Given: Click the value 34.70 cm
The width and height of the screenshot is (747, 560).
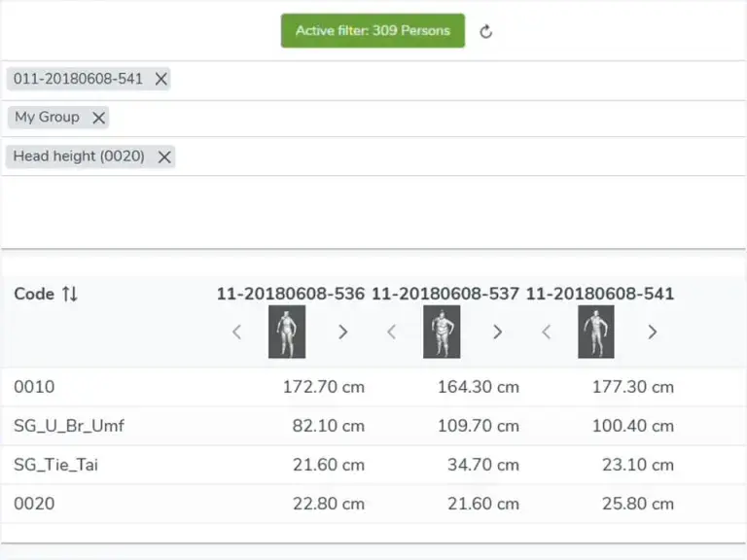Looking at the screenshot, I should [483, 465].
